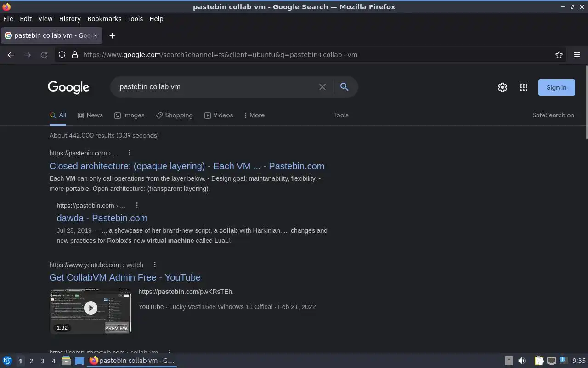Select the All results tab
Screen dimensions: 588x368
(x=58, y=115)
